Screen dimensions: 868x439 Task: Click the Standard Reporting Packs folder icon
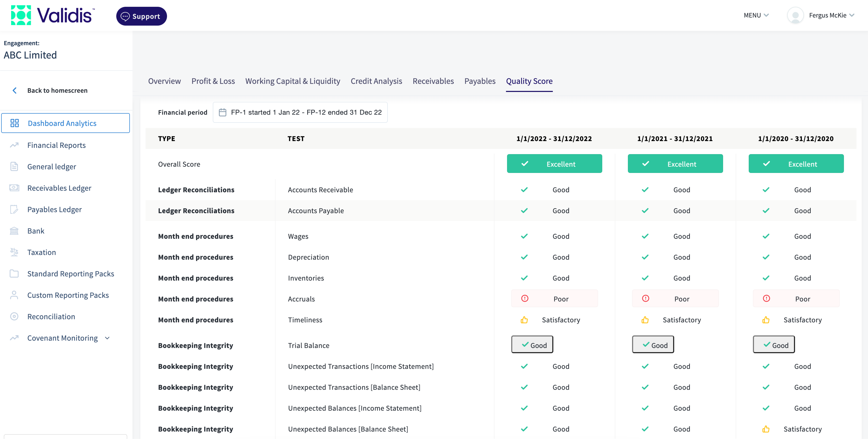point(14,273)
